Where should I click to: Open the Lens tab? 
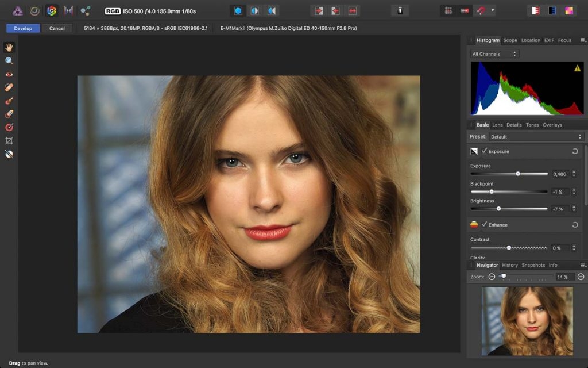click(x=497, y=125)
